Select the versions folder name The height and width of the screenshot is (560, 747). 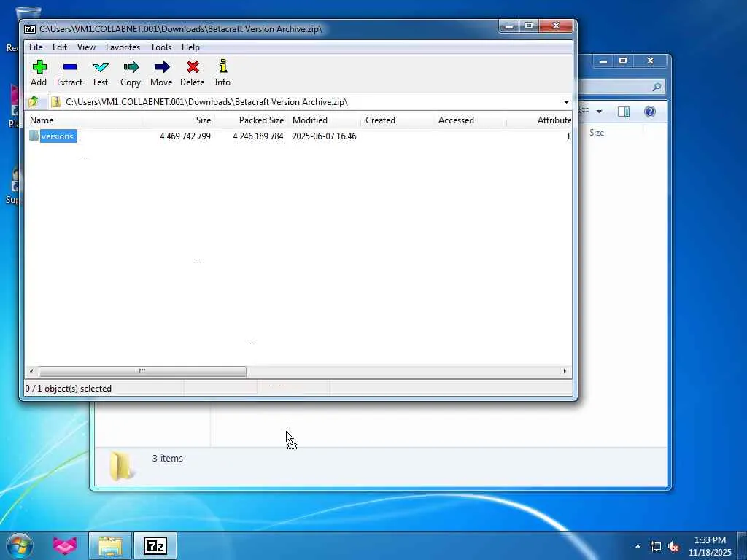coord(58,136)
